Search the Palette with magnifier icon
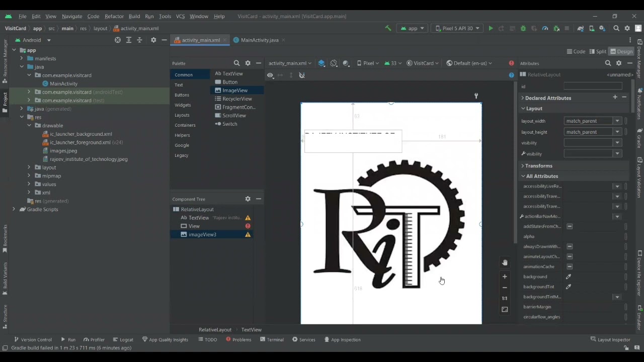This screenshot has height=362, width=644. (x=236, y=63)
